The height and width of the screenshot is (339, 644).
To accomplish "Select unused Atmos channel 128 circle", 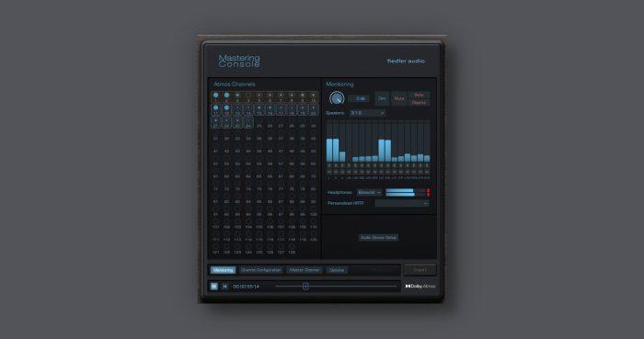I will [292, 247].
